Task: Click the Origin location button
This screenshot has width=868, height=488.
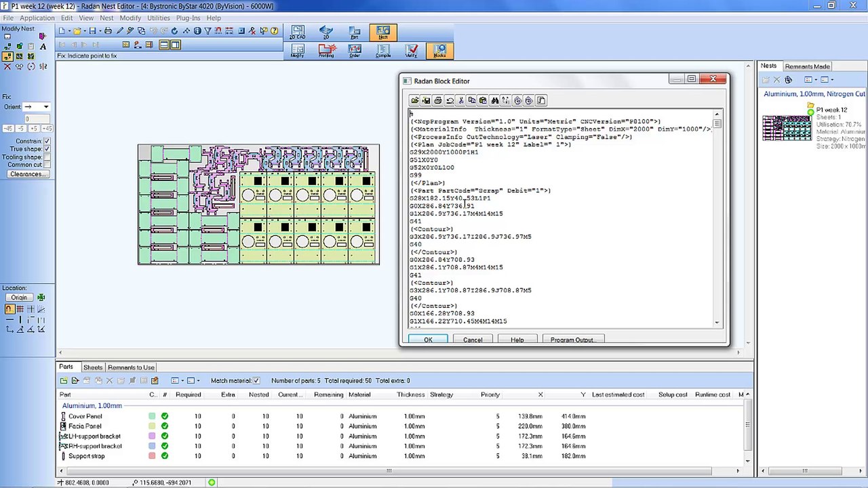Action: pyautogui.click(x=19, y=298)
